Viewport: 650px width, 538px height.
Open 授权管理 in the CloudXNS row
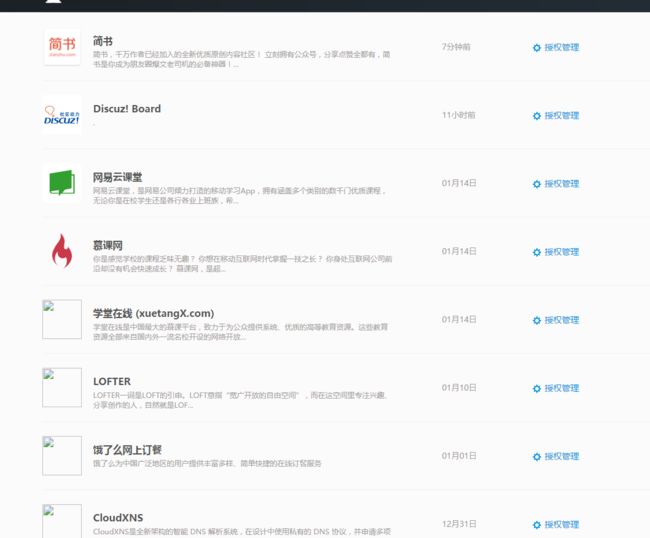pos(555,524)
